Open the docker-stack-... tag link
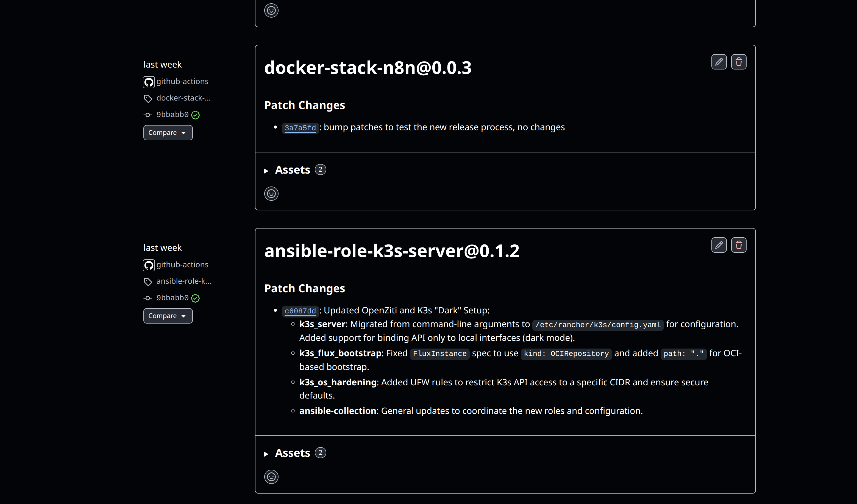This screenshot has width=857, height=504. [x=184, y=98]
